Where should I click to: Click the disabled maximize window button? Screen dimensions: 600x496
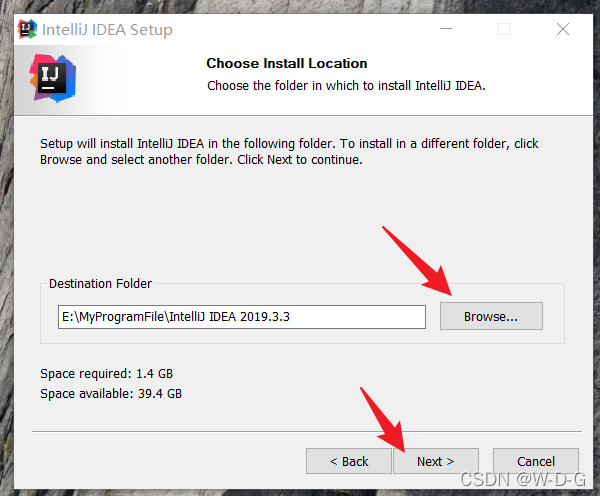[504, 29]
